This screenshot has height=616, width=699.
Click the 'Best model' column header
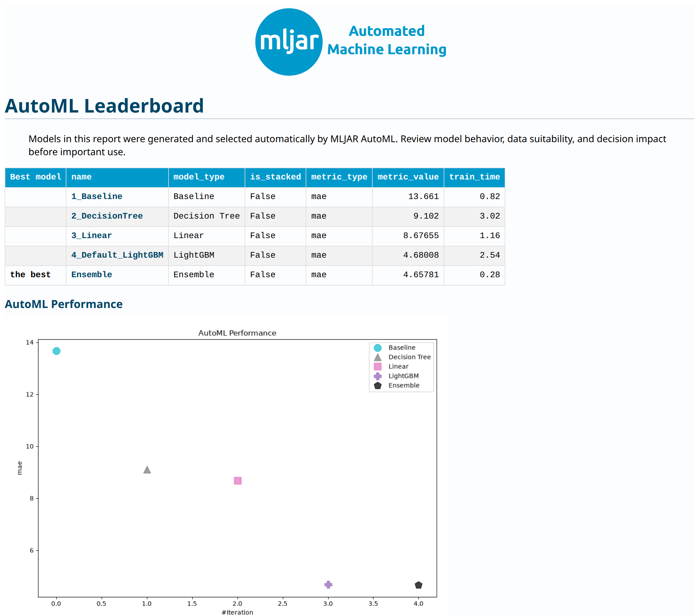click(36, 177)
